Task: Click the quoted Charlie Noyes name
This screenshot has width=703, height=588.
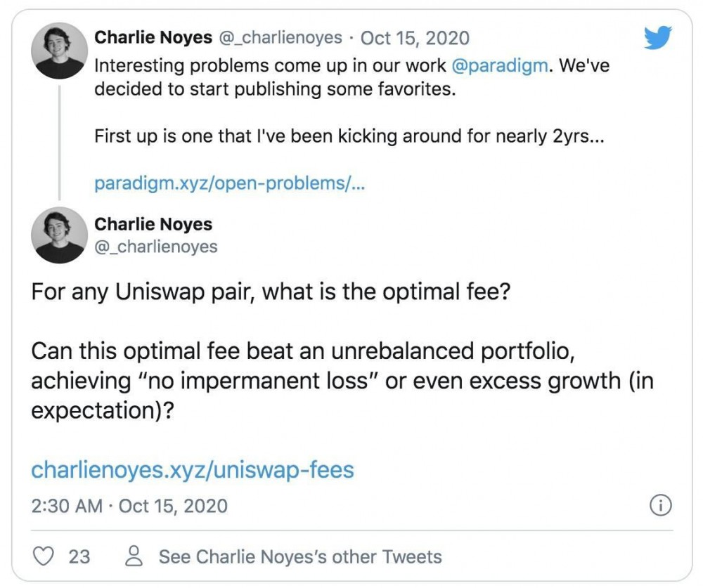Action: click(153, 224)
